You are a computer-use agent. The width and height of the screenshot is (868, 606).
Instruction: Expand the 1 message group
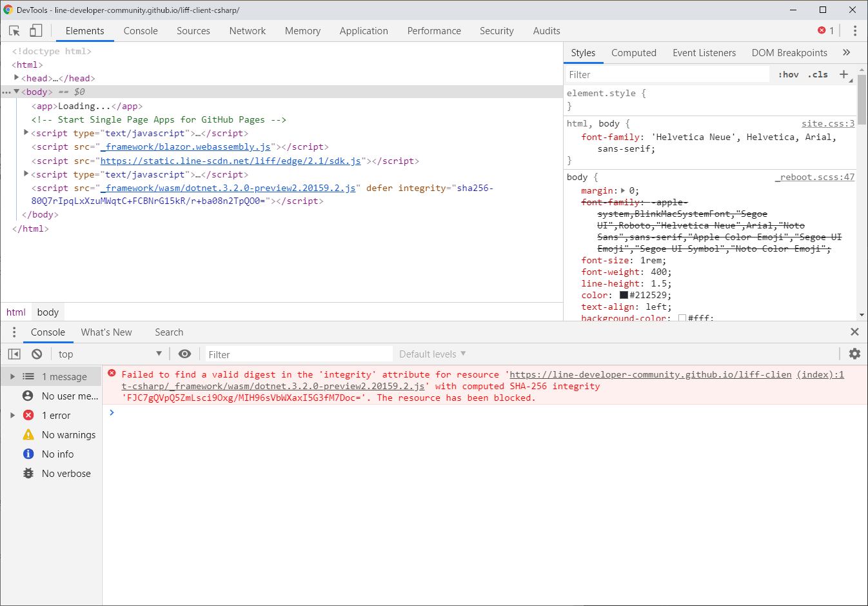[x=12, y=376]
